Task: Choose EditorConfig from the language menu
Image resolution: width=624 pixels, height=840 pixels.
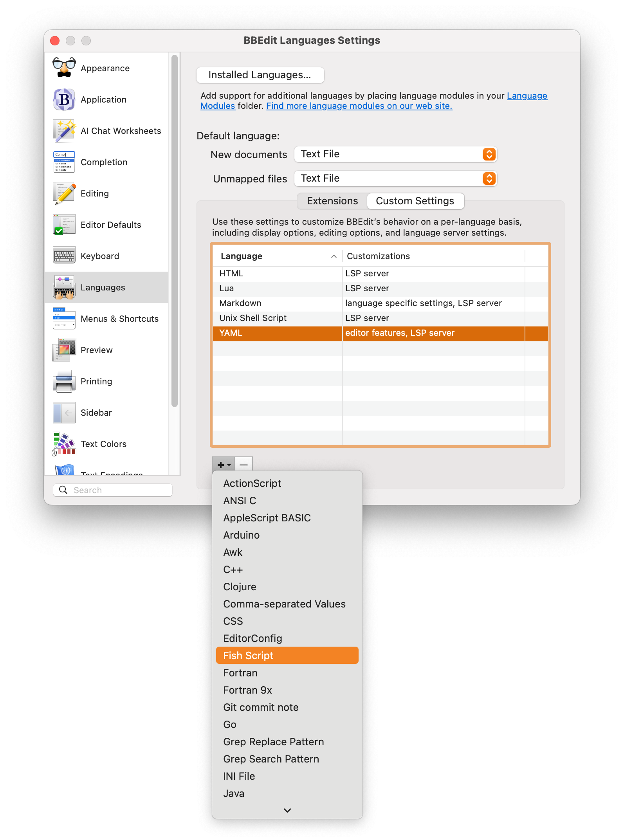Action: point(287,638)
